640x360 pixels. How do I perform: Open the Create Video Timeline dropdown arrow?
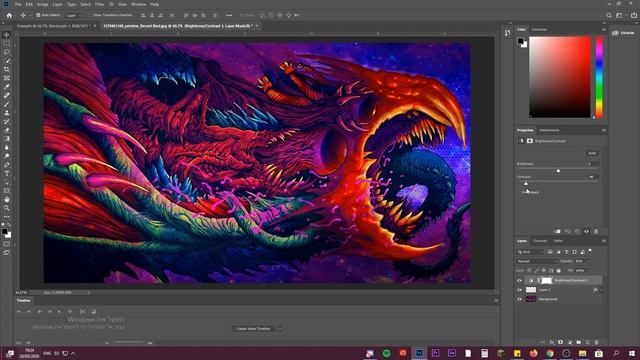[280, 329]
